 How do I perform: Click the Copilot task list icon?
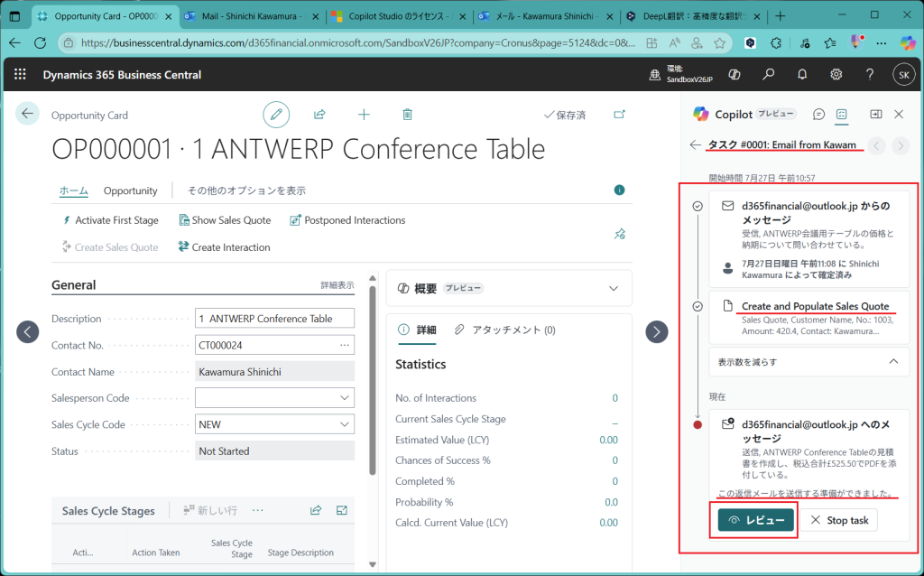click(x=842, y=115)
